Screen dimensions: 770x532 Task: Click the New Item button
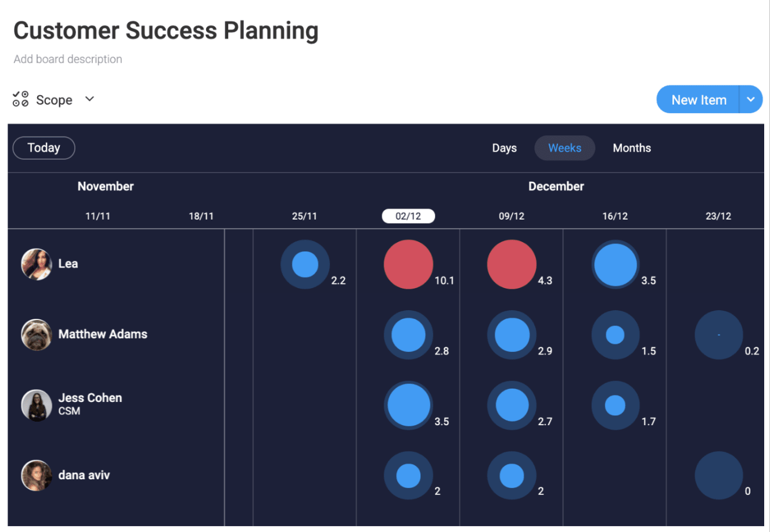coord(698,100)
